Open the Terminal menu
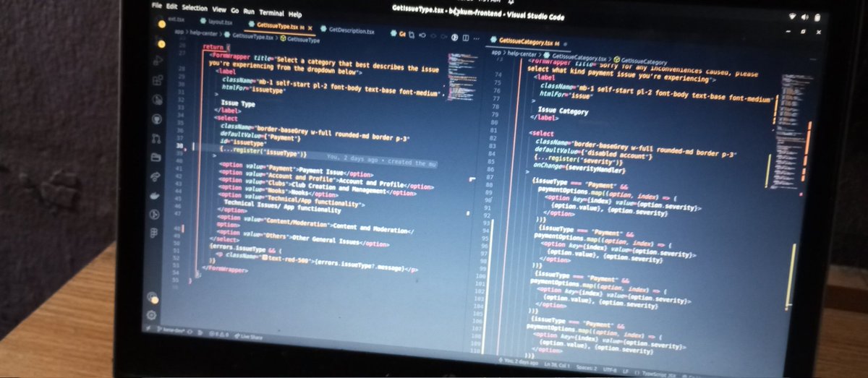This screenshot has width=868, height=378. 272,12
